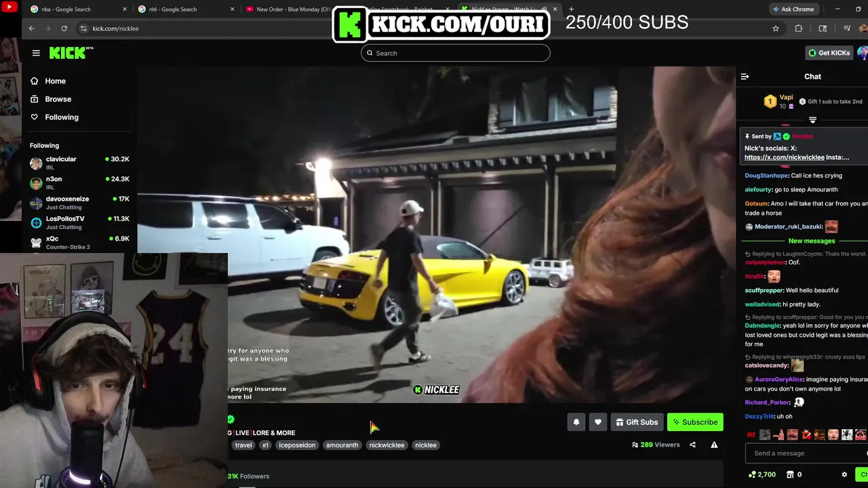Click the Gift Subs button

[x=637, y=422]
